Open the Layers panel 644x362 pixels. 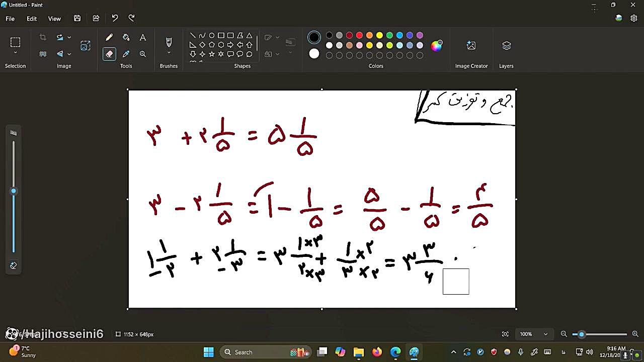pyautogui.click(x=506, y=46)
